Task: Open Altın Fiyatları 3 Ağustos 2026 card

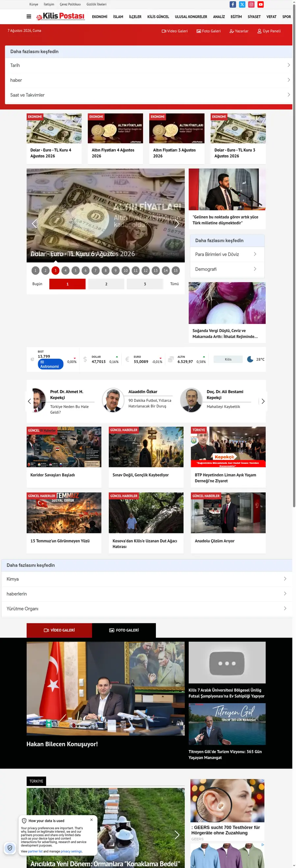Action: [177, 138]
